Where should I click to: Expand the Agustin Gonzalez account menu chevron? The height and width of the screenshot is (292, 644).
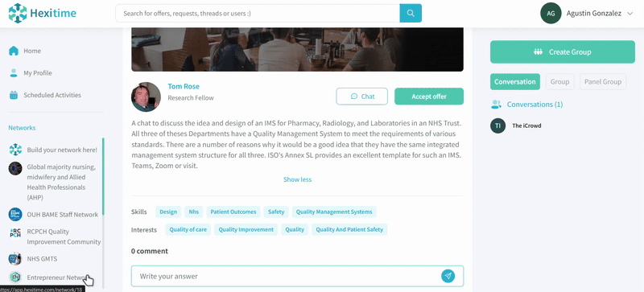(630, 14)
